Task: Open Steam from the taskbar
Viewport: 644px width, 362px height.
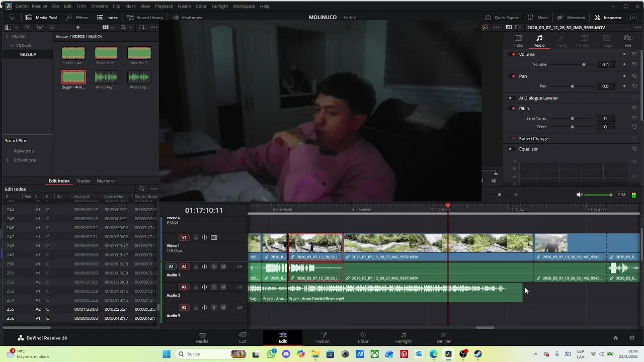Action: point(478,354)
